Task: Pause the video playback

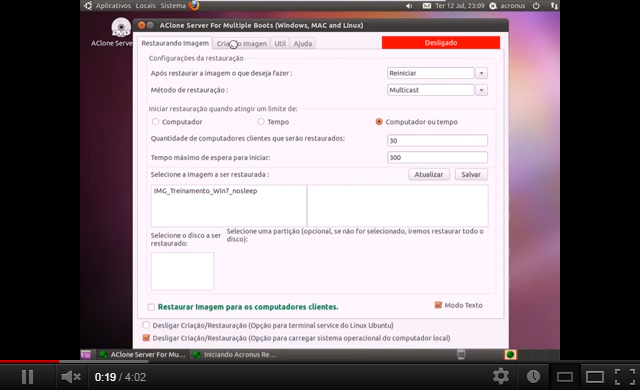Action: pyautogui.click(x=27, y=377)
